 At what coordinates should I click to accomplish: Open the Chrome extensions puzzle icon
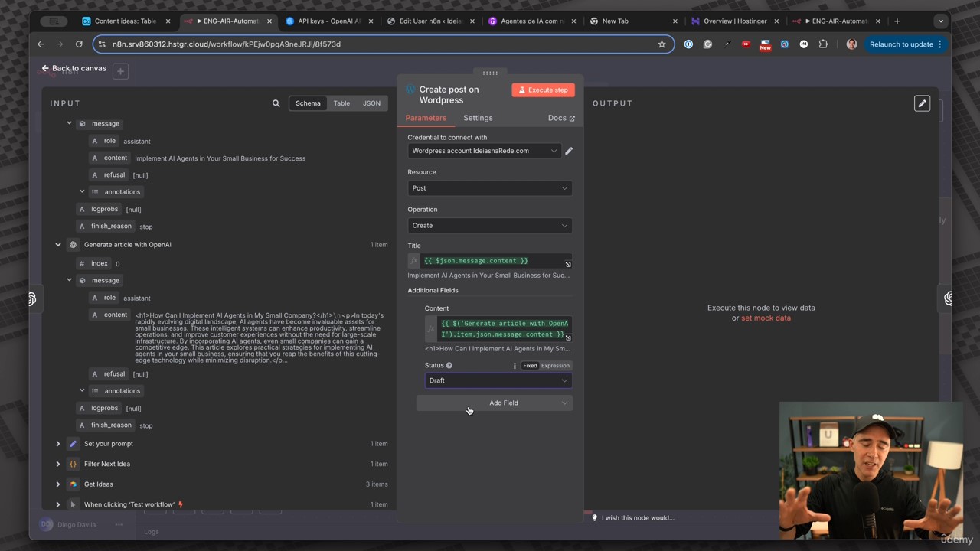click(x=823, y=44)
